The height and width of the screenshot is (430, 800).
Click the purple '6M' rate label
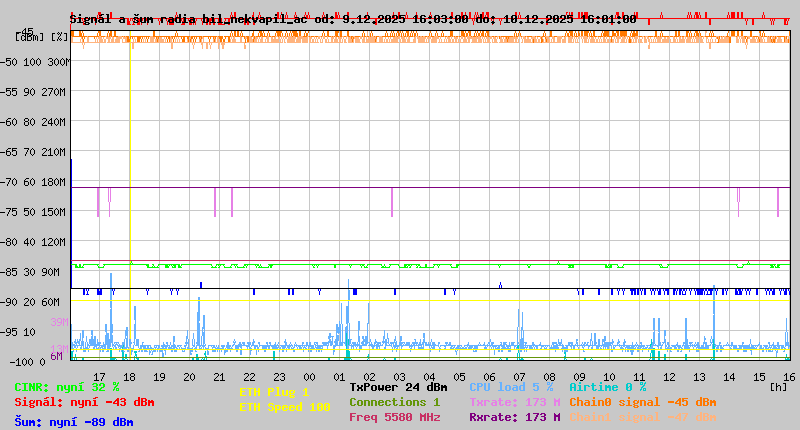pos(56,356)
